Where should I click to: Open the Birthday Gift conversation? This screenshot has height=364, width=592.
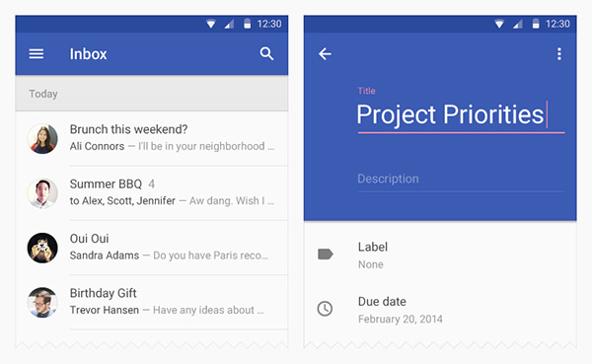point(152,303)
